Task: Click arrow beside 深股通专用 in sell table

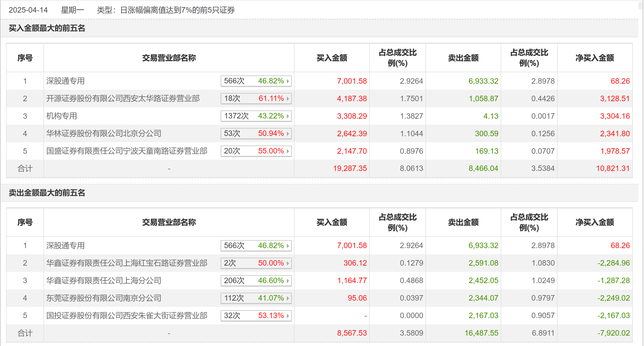Action: click(x=288, y=246)
